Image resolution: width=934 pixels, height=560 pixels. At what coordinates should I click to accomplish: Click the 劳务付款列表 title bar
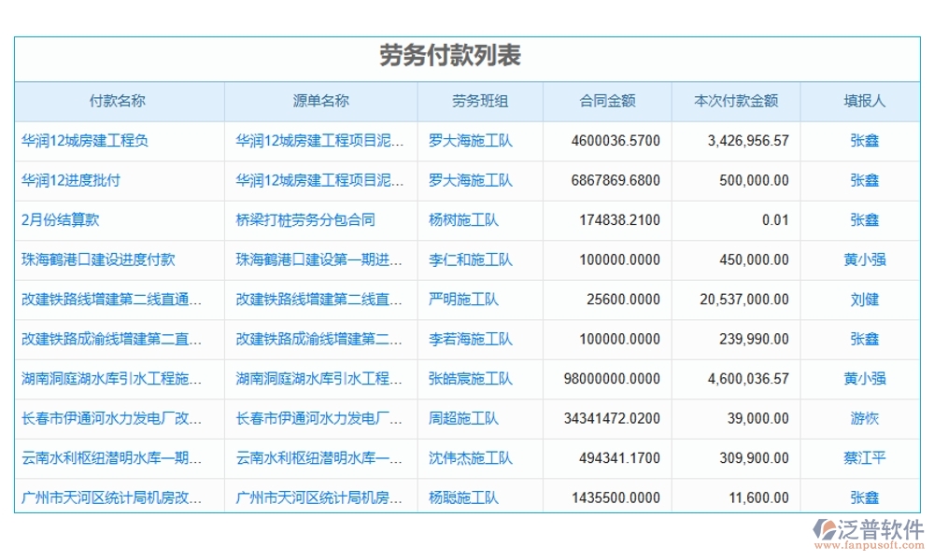point(467,56)
